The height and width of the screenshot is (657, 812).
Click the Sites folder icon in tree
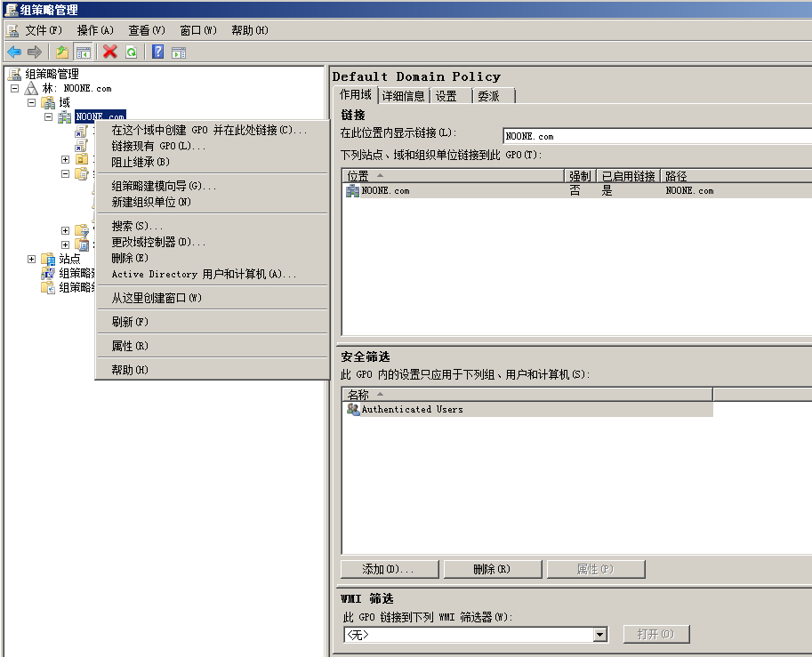pos(48,259)
